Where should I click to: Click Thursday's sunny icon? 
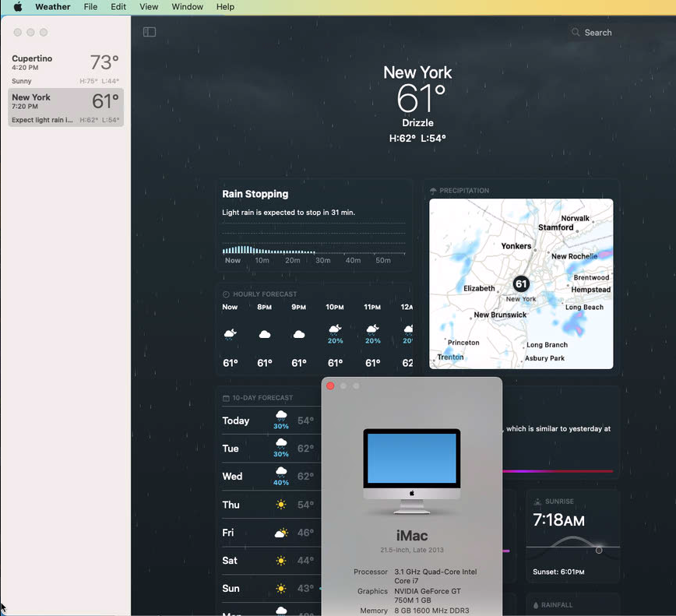(281, 505)
